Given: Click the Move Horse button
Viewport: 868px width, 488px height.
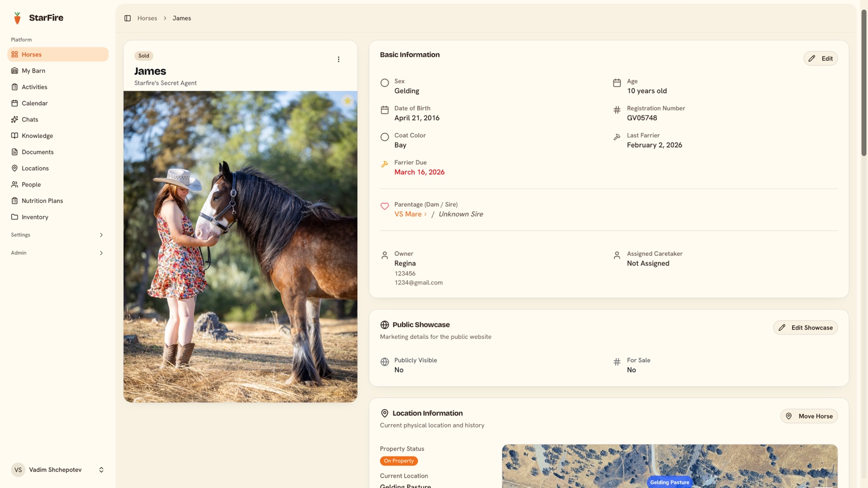Looking at the screenshot, I should (x=809, y=416).
